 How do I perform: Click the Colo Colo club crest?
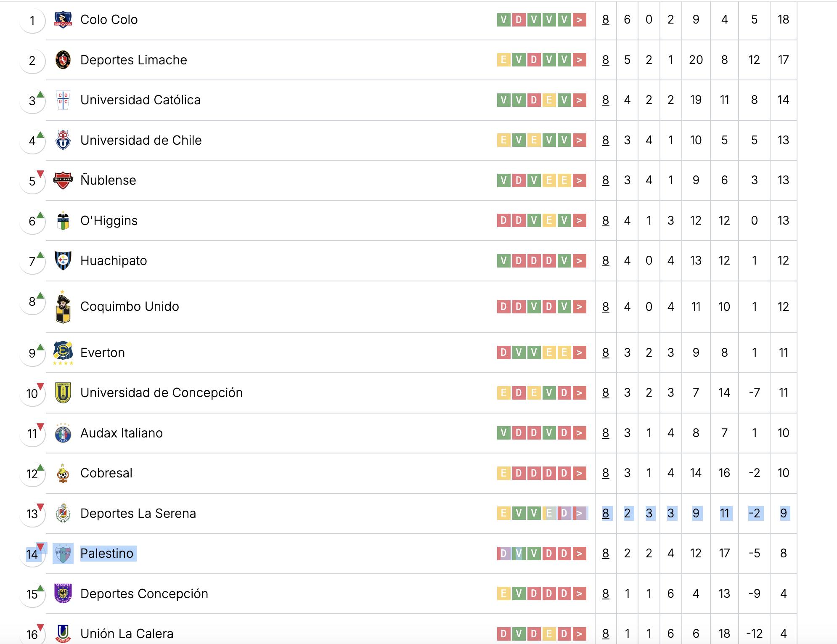pos(63,19)
